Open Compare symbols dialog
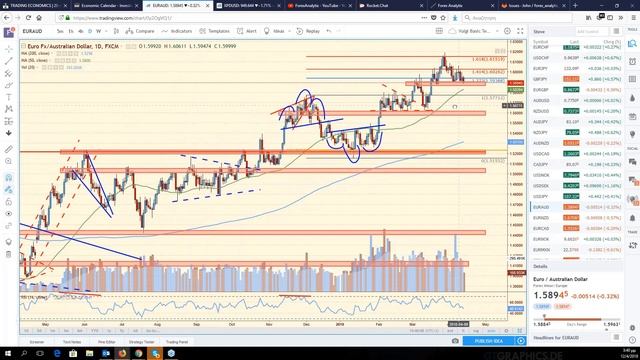The height and width of the screenshot is (360, 640). click(140, 31)
